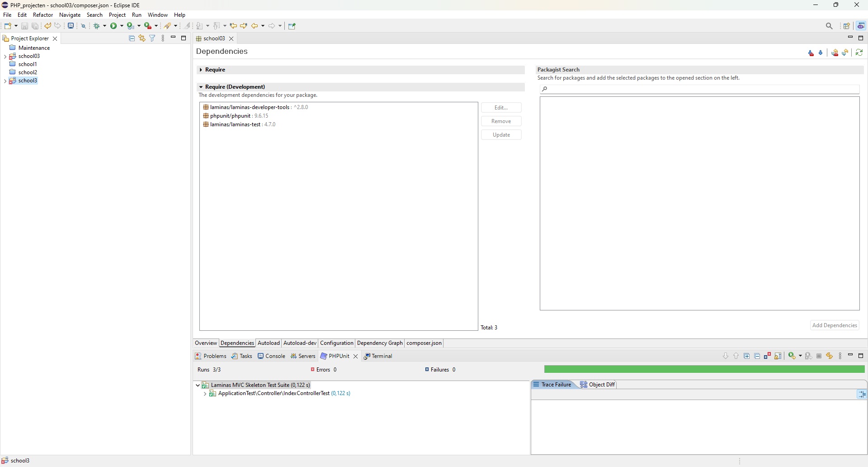Click the Back navigation arrow
The height and width of the screenshot is (467, 868).
255,26
